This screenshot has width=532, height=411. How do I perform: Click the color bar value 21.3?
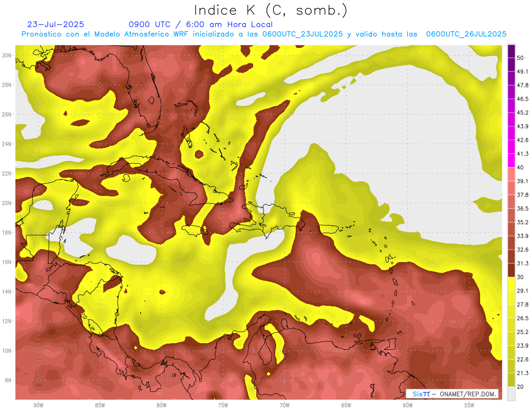tap(523, 373)
